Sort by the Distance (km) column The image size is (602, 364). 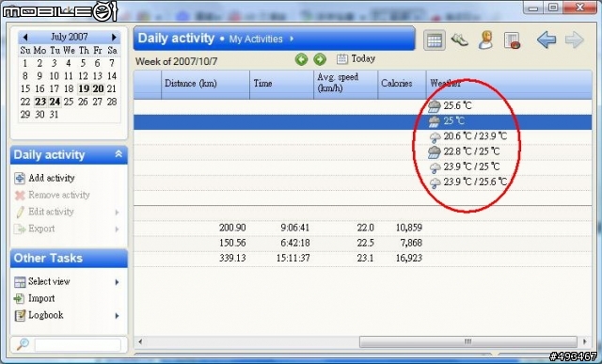pyautogui.click(x=205, y=85)
